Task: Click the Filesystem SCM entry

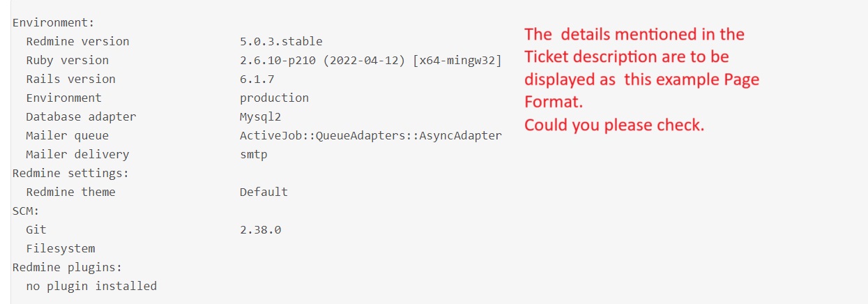Action: coord(61,248)
